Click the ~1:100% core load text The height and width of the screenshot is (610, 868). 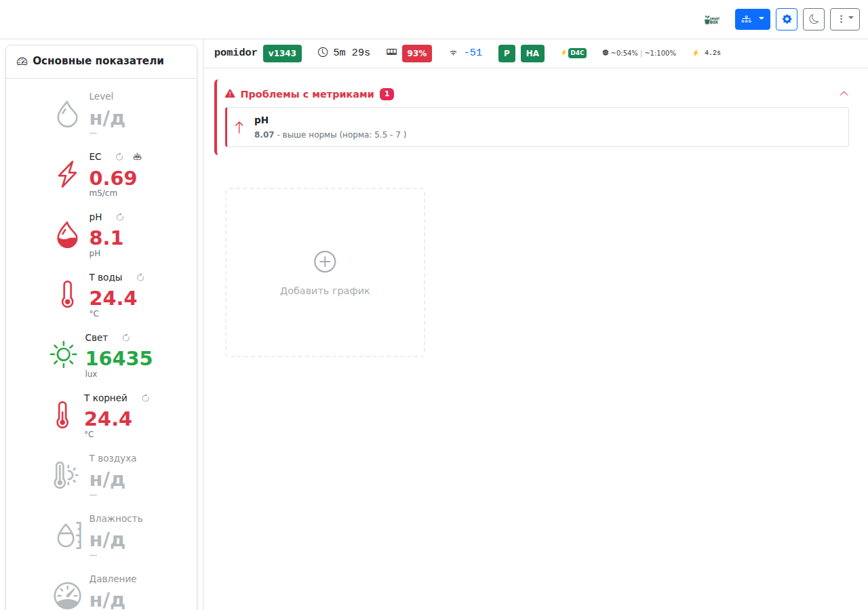click(x=660, y=53)
